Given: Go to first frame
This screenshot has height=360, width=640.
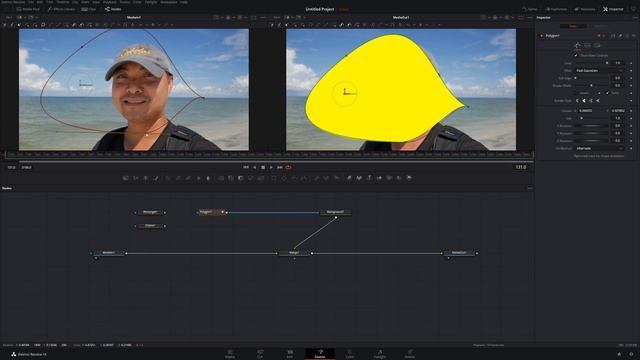Looking at the screenshot, I should coord(246,167).
